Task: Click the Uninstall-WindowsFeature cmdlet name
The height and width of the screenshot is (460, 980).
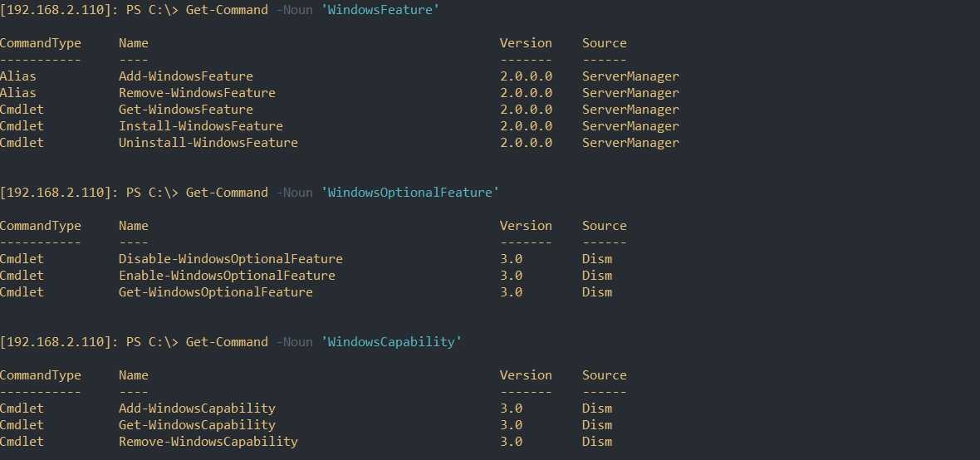Action: tap(208, 143)
